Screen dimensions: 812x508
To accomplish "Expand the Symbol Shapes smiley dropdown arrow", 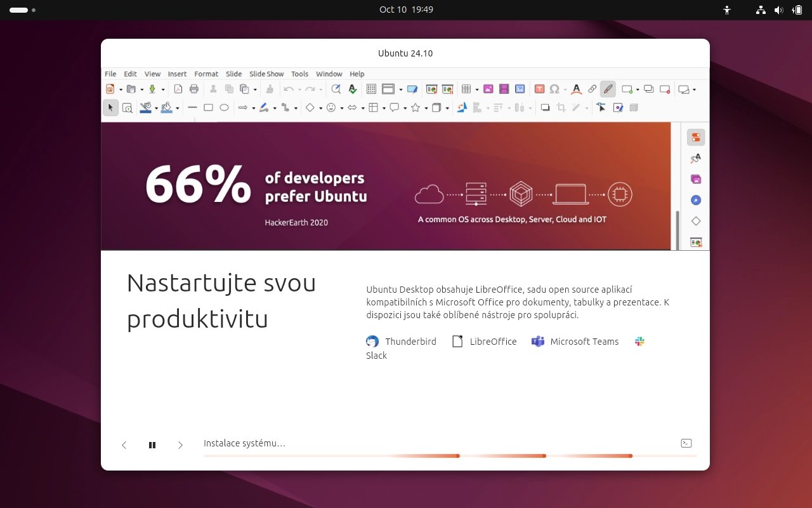I will coord(341,109).
